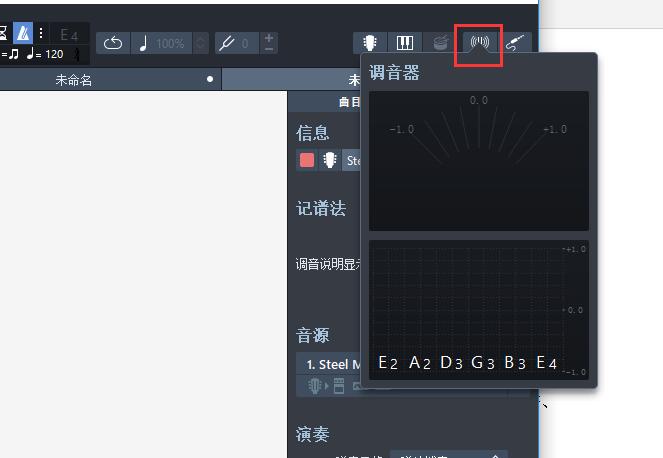
Task: Open the drum kit view
Action: [x=440, y=43]
